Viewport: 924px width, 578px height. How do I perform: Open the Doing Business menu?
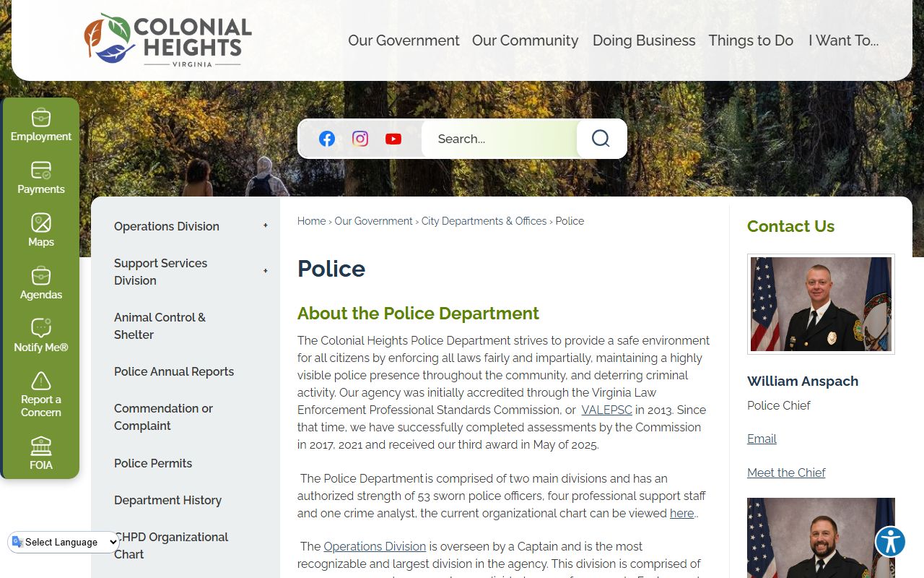coord(644,40)
